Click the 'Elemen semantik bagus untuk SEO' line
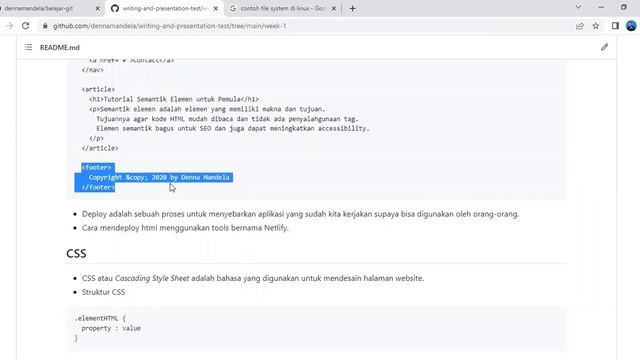The height and width of the screenshot is (360, 640). (233, 129)
